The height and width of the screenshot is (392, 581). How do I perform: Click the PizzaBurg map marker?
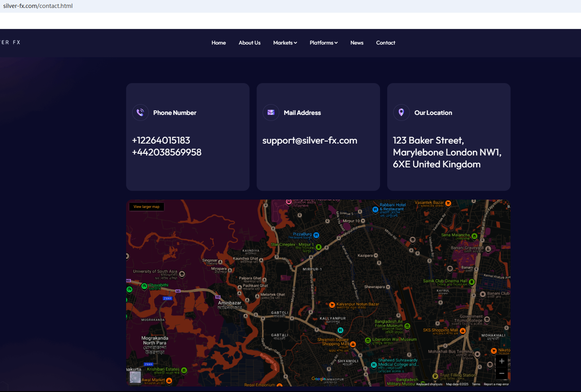pos(316,235)
